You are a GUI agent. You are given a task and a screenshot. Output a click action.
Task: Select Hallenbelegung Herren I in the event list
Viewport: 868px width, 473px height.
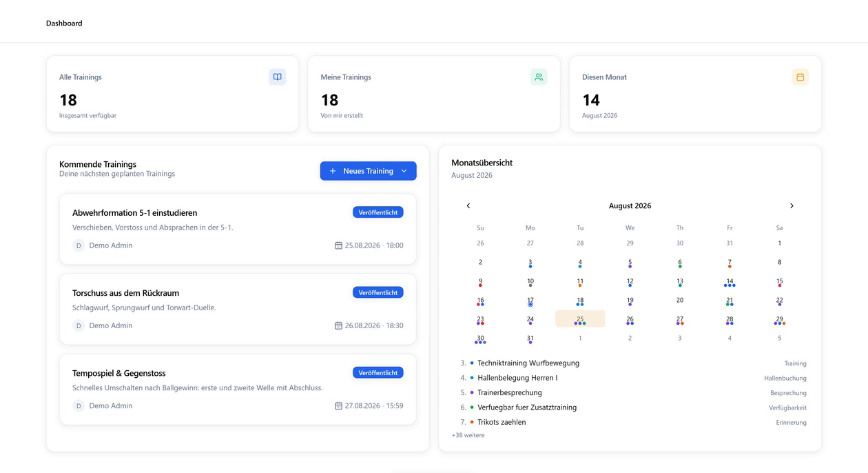(x=517, y=378)
